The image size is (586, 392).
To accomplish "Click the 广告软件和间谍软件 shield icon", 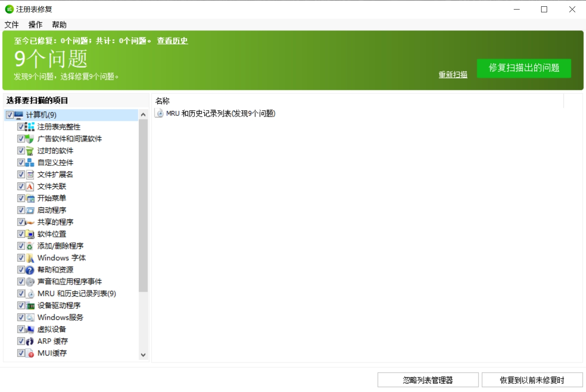I will tap(30, 138).
